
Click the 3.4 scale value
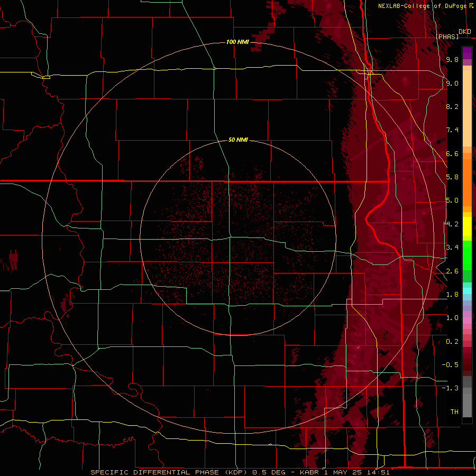tap(452, 248)
